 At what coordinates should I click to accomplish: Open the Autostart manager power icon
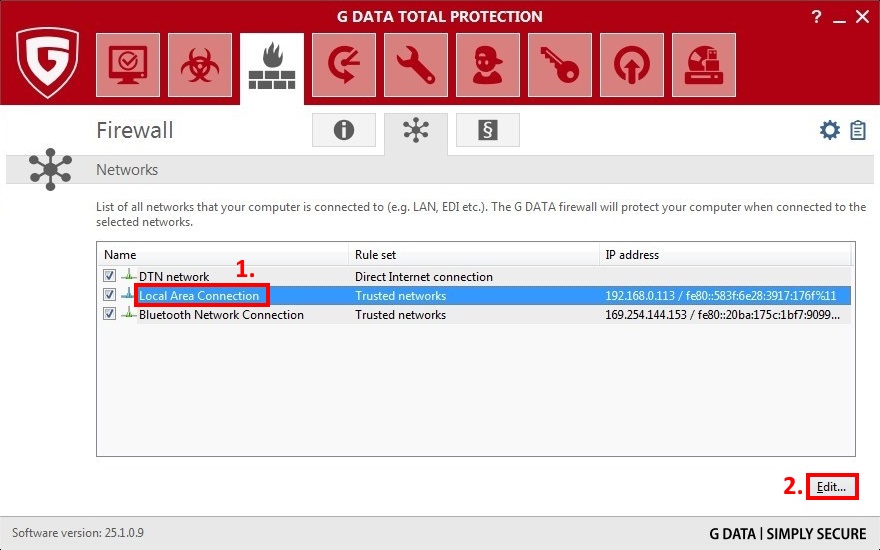[x=631, y=65]
